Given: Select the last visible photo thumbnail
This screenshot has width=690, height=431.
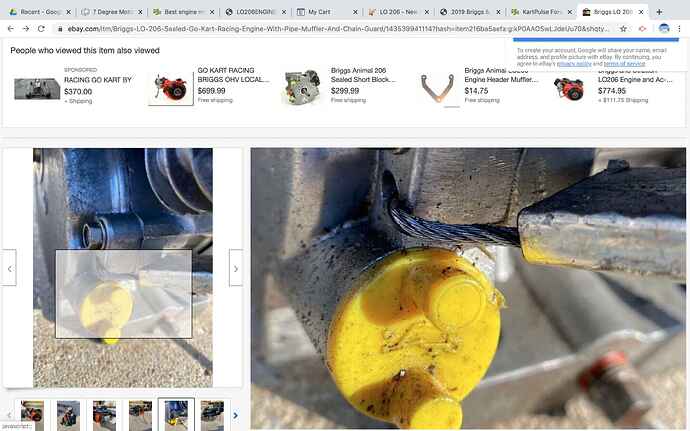Looking at the screenshot, I should click(x=212, y=416).
